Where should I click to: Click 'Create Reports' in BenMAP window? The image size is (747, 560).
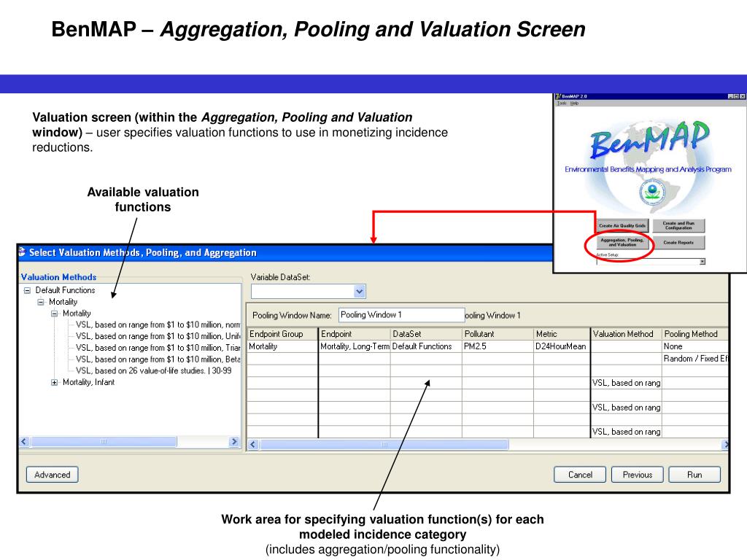tap(678, 242)
